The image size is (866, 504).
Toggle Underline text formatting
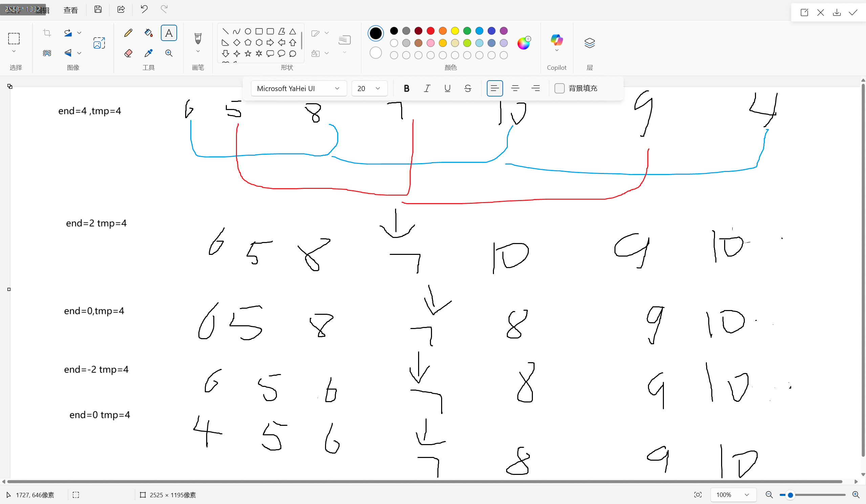(447, 88)
